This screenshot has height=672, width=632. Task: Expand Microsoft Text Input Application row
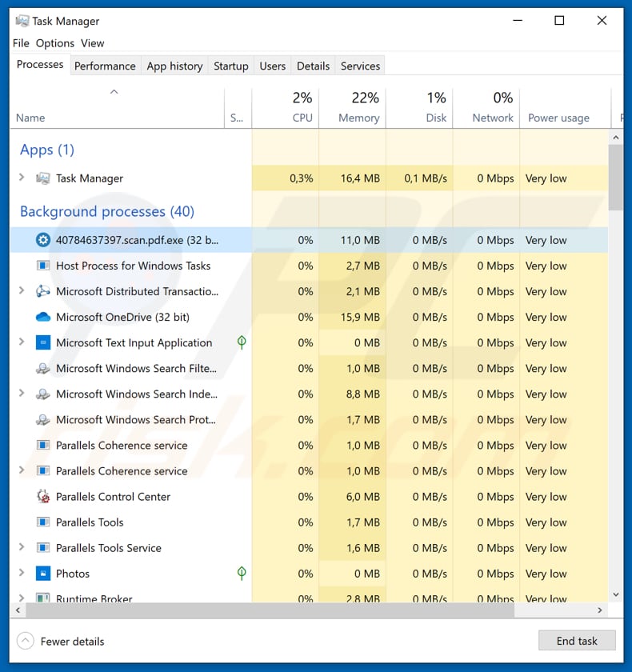(x=22, y=342)
